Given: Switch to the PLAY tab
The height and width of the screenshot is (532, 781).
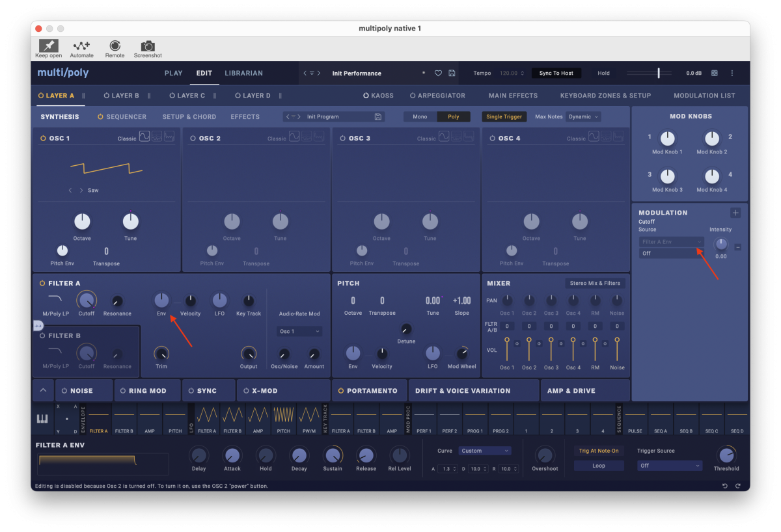Looking at the screenshot, I should click(174, 73).
